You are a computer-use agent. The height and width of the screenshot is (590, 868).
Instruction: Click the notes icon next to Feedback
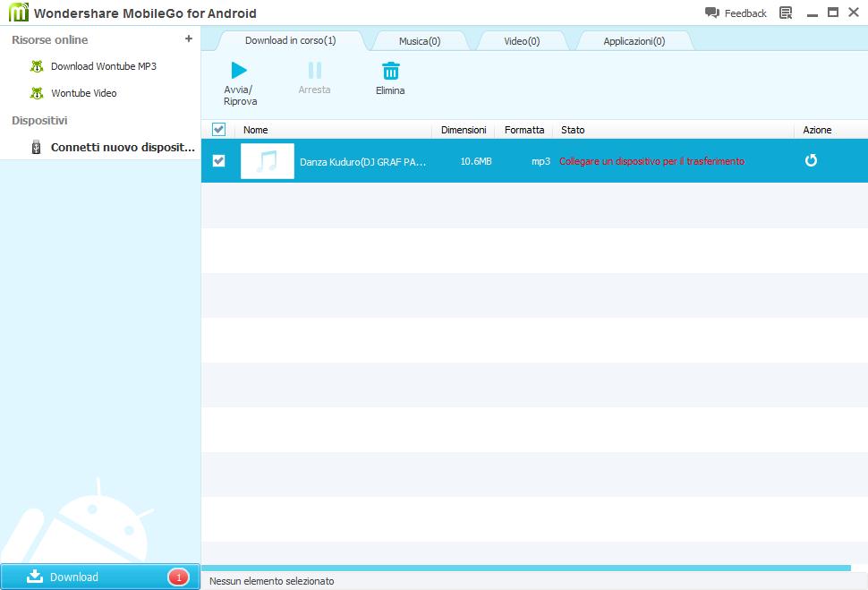click(786, 13)
